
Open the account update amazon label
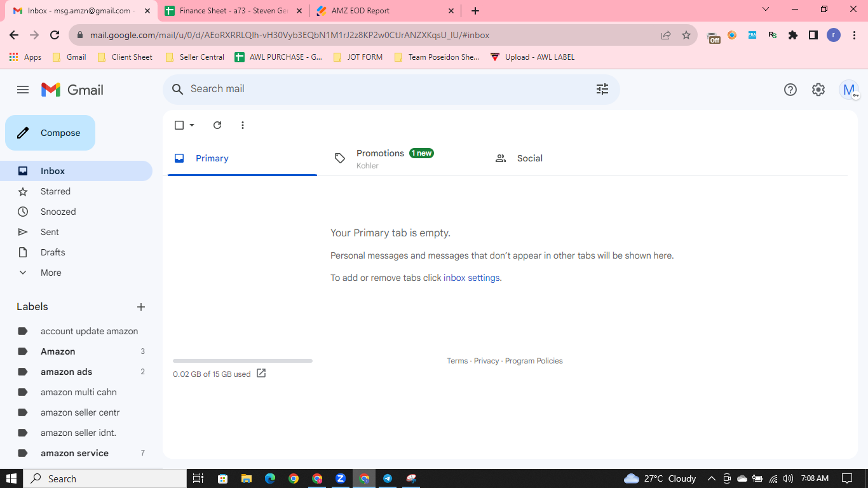point(76,331)
